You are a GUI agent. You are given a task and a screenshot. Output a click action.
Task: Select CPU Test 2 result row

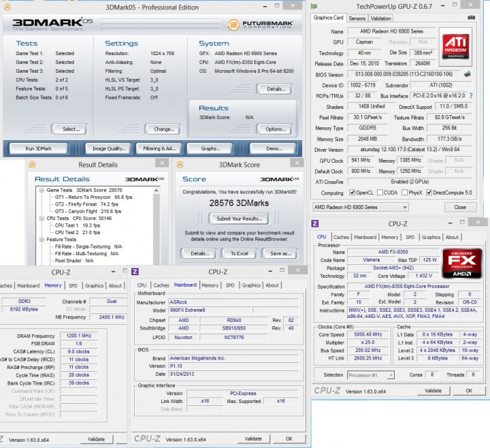pos(78,232)
